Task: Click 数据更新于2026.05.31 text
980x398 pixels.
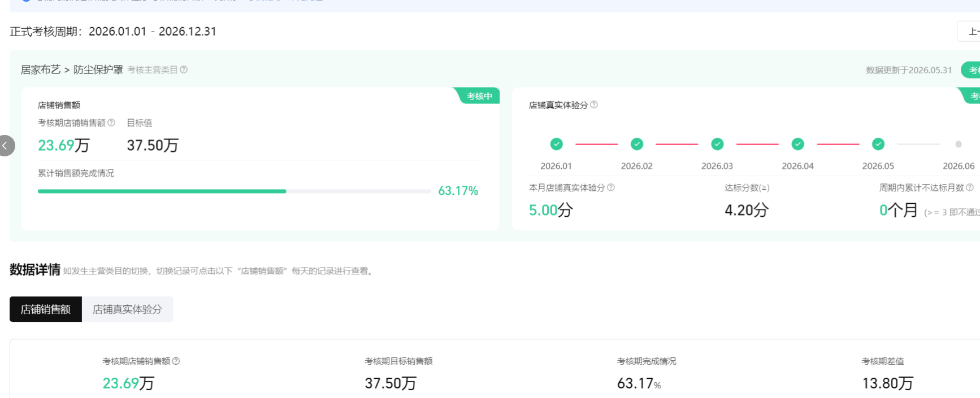Action: click(x=909, y=70)
